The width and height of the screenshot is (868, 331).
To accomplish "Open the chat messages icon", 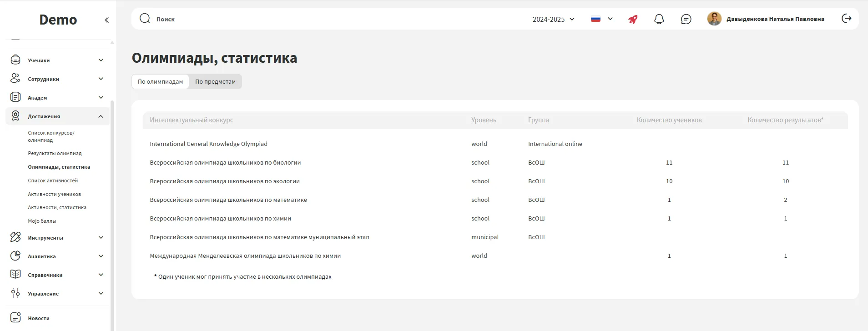I will coord(686,19).
